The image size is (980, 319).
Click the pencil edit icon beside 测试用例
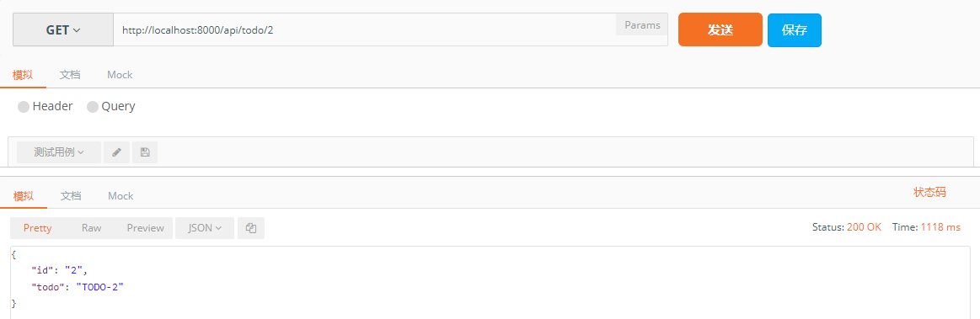click(x=116, y=152)
